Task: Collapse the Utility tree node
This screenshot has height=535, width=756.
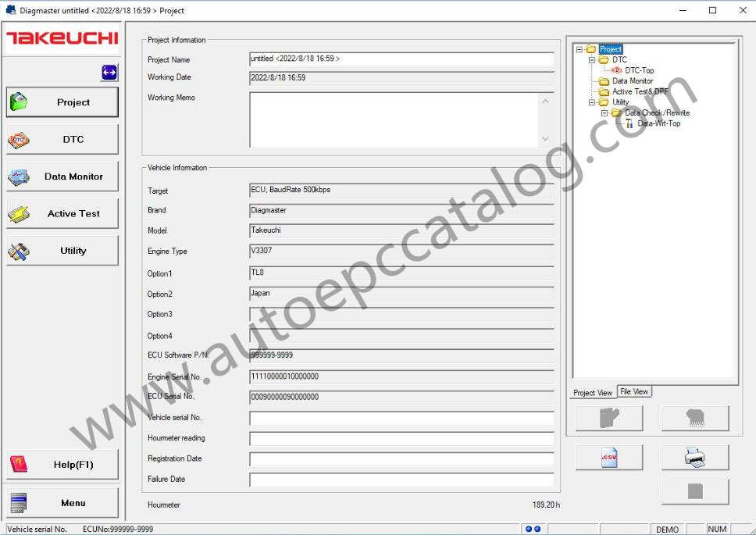Action: tap(592, 102)
